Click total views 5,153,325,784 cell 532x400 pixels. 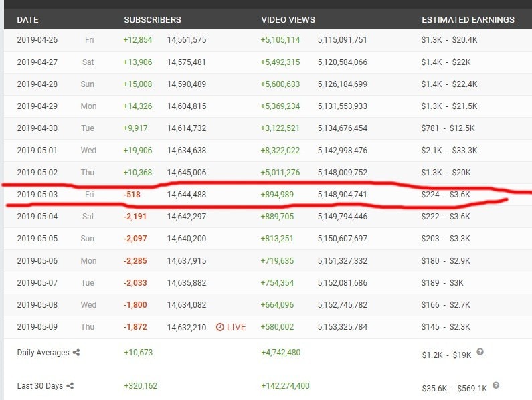click(x=343, y=327)
